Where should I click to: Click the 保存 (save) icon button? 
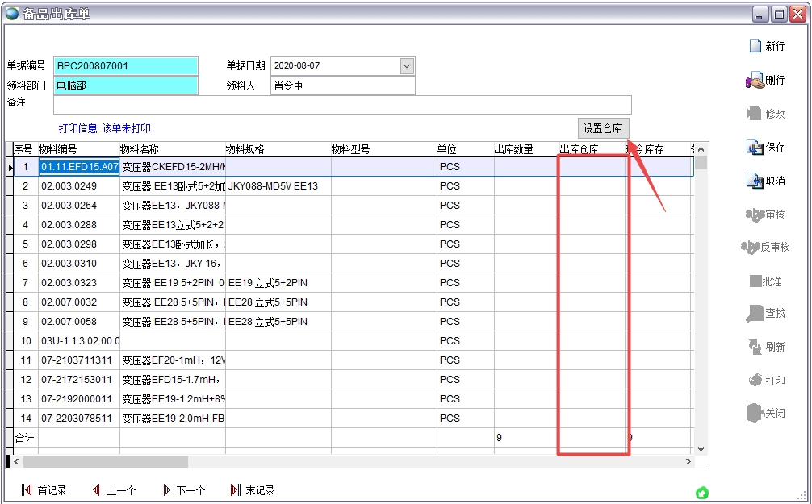coord(755,148)
